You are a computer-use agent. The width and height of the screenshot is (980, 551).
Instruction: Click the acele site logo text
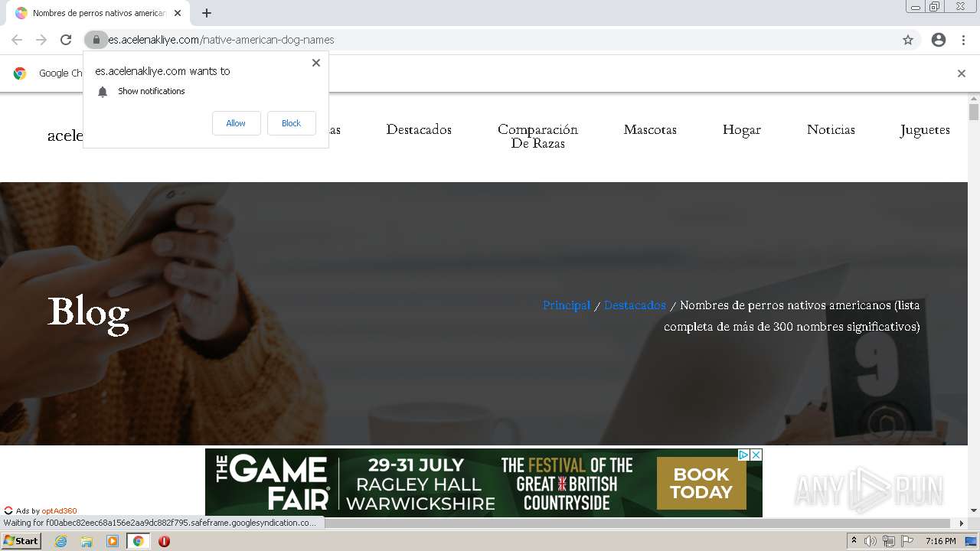(65, 135)
